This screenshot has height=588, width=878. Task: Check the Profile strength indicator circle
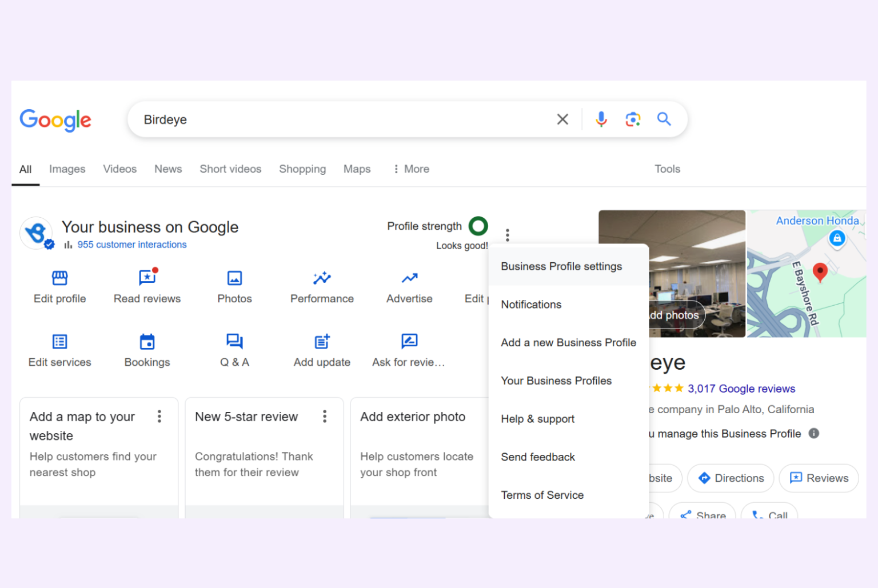coord(478,226)
